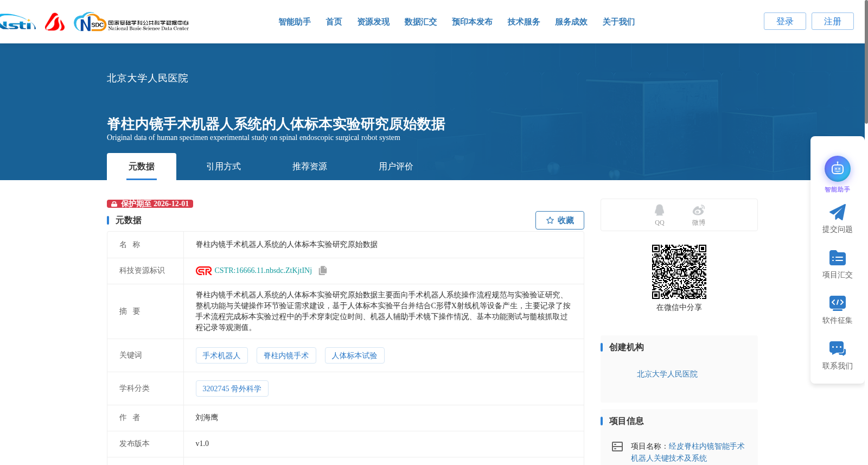The image size is (868, 465).
Task: Open the 北京大学人民医院 creator institution link
Action: click(667, 374)
